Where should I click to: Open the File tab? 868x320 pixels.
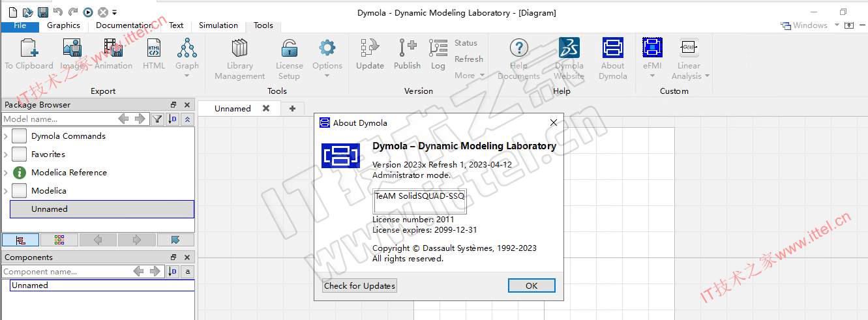20,25
